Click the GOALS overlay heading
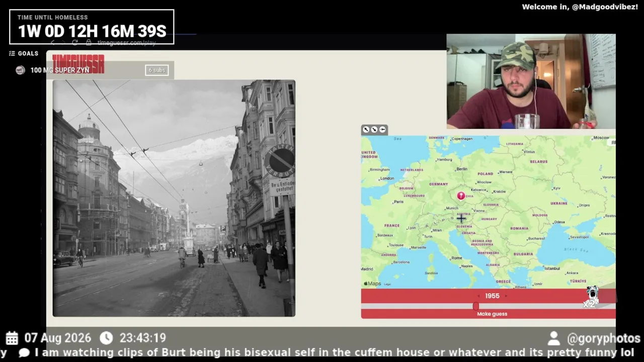The width and height of the screenshot is (644, 362). (x=28, y=53)
